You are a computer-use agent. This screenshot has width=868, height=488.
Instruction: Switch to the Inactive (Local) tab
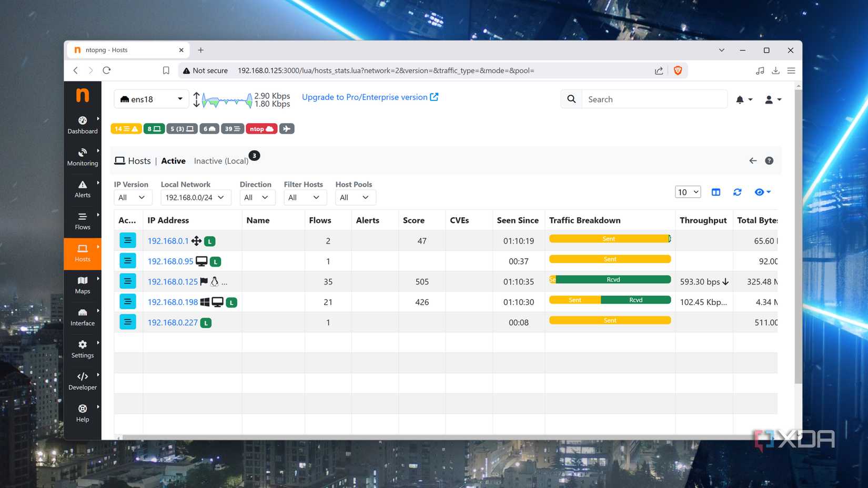(x=221, y=160)
